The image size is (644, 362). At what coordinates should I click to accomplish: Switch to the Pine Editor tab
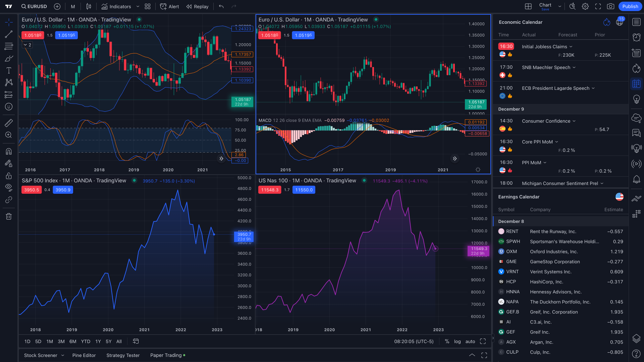(x=84, y=355)
